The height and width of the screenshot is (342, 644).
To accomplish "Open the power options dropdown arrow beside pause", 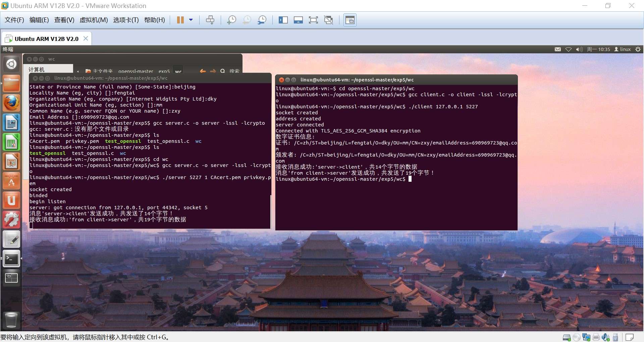I will (x=191, y=20).
